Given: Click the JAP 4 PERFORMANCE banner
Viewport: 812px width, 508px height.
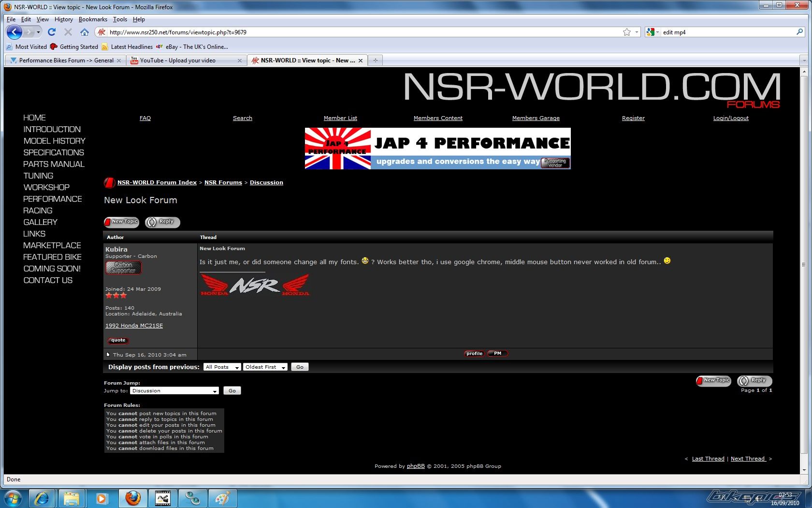Looking at the screenshot, I should pyautogui.click(x=437, y=149).
